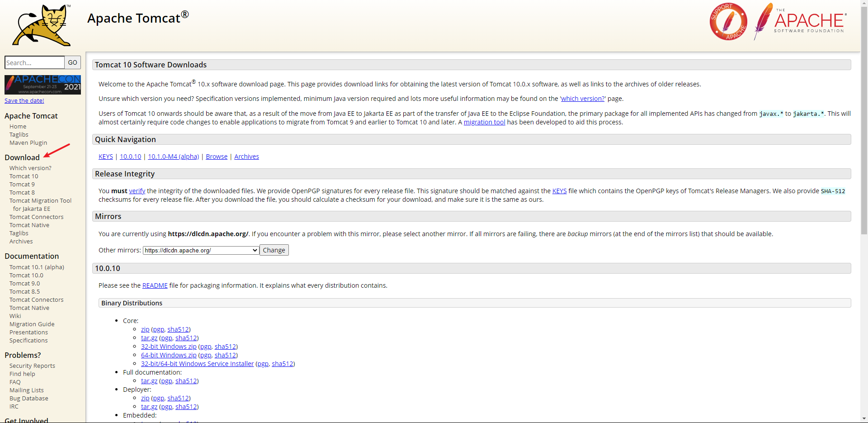This screenshot has width=868, height=423.
Task: Open the README link
Action: tap(155, 285)
